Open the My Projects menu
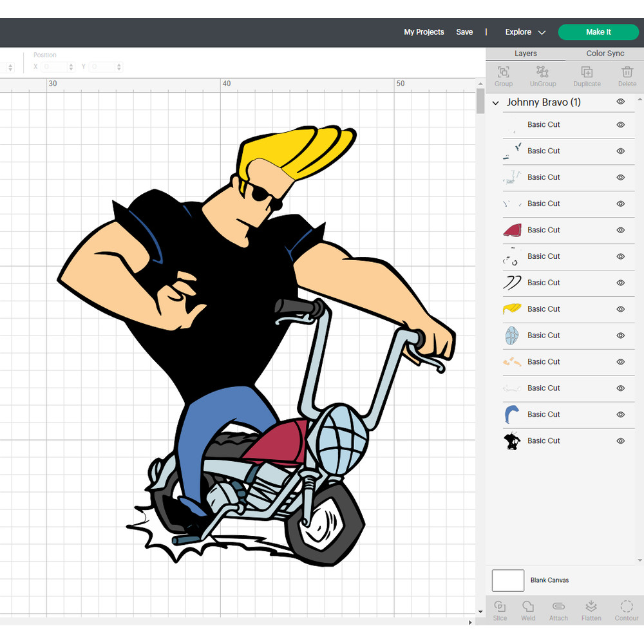Screen dimensions: 644x644 click(424, 32)
